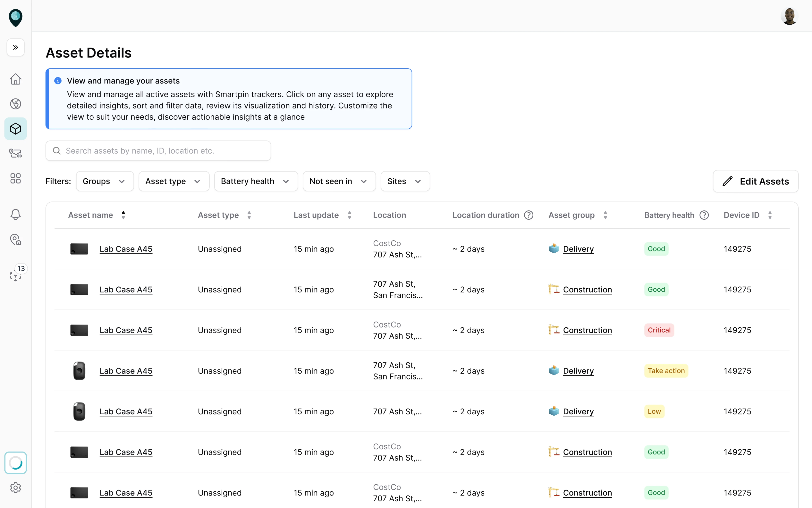The width and height of the screenshot is (812, 508).
Task: Open Settings via the gear icon
Action: point(15,488)
